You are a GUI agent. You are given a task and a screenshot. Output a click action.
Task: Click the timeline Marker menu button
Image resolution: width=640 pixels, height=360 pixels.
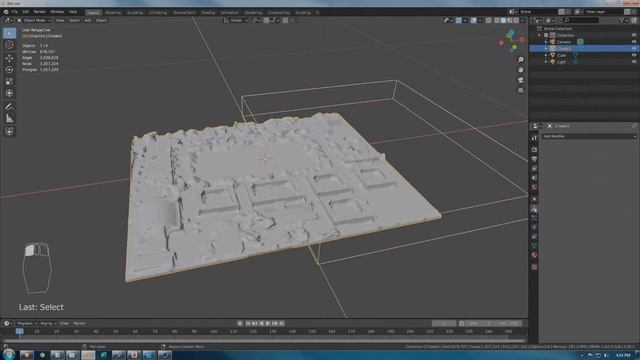tap(79, 323)
